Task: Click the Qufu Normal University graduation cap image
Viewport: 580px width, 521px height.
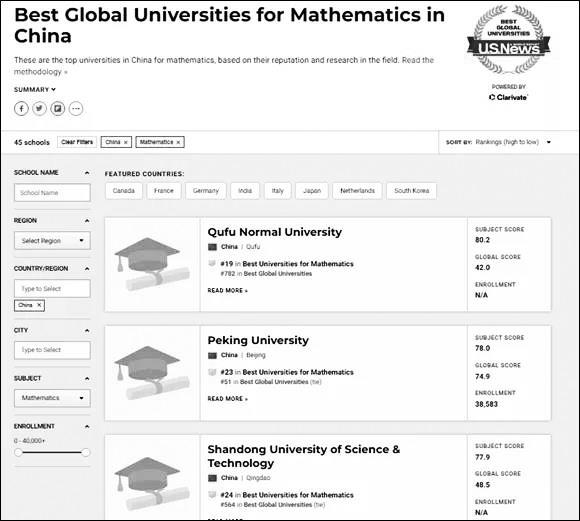Action: (x=152, y=264)
